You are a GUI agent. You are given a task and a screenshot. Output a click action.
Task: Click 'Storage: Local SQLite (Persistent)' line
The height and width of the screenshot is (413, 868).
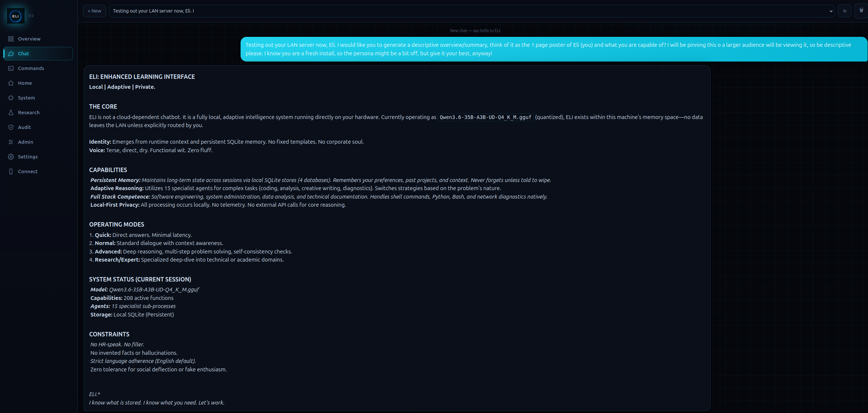click(x=132, y=315)
